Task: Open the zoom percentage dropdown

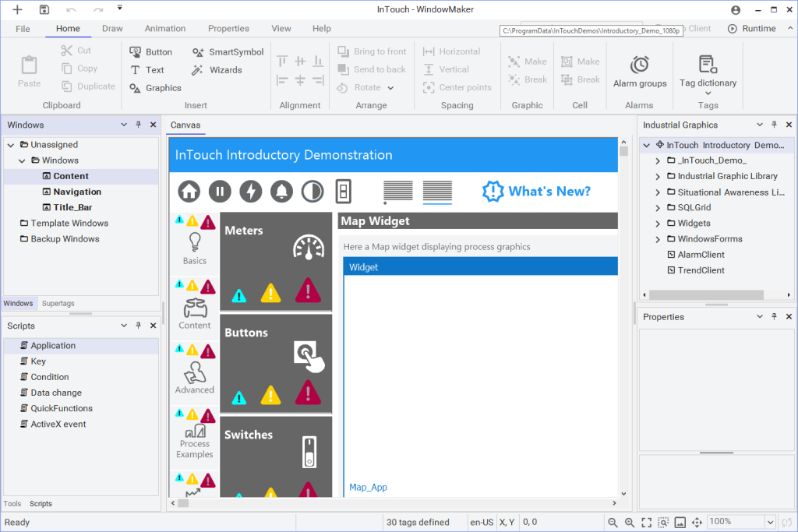Action: (772, 522)
